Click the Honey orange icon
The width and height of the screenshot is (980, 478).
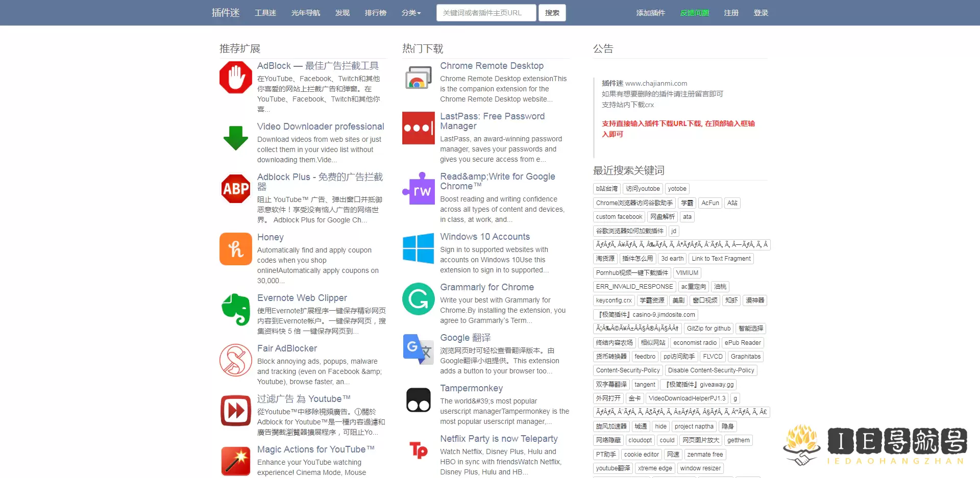click(x=236, y=249)
